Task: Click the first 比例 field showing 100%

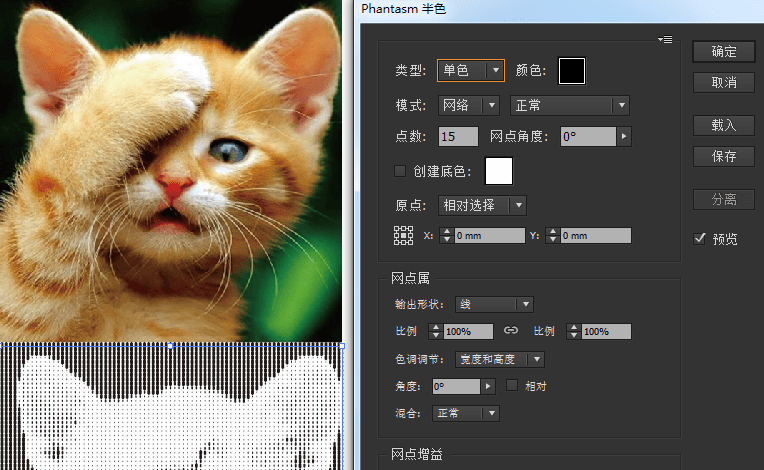Action: pyautogui.click(x=468, y=332)
